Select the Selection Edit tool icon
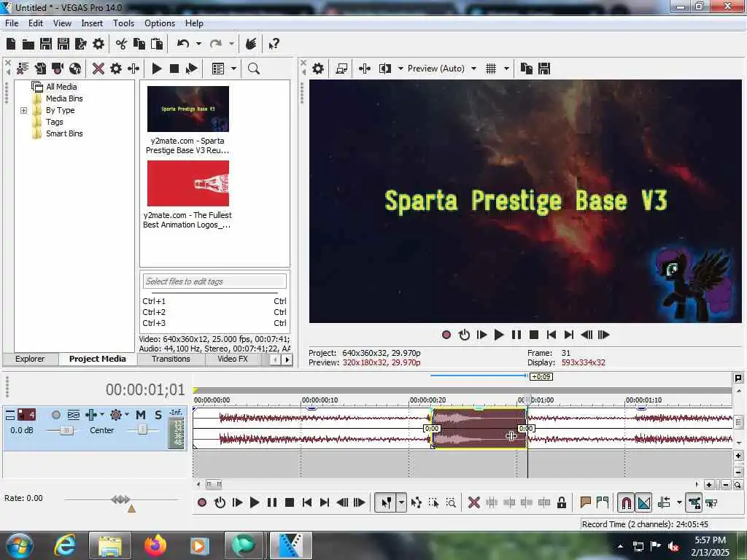The height and width of the screenshot is (560, 747). (433, 503)
